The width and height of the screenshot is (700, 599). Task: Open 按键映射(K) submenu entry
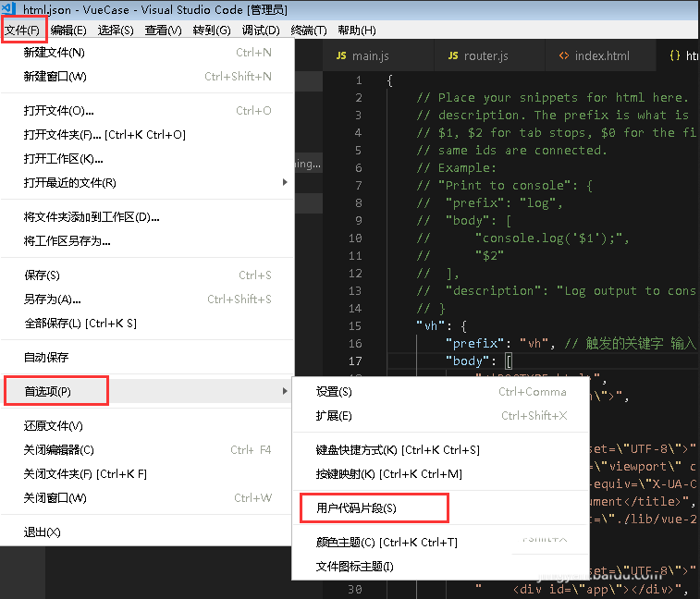point(441,474)
